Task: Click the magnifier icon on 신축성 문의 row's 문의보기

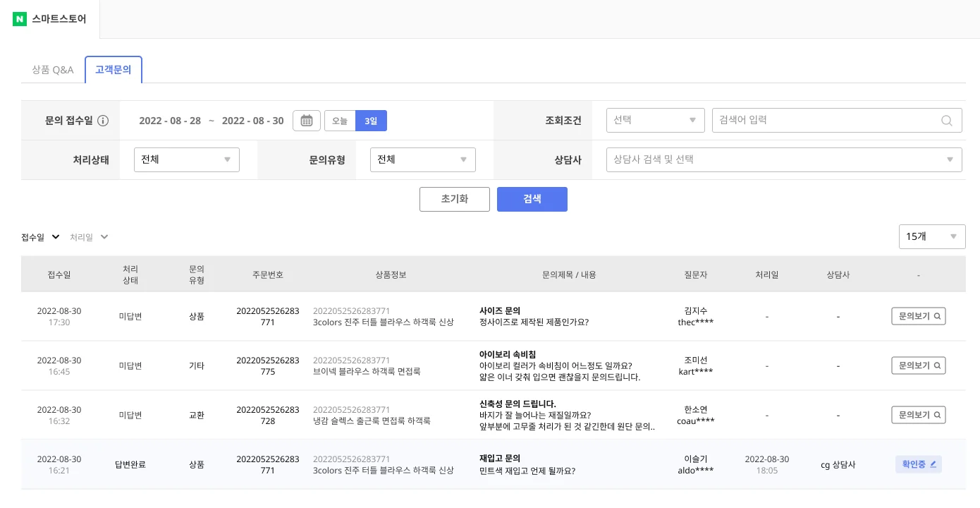Action: tap(936, 415)
